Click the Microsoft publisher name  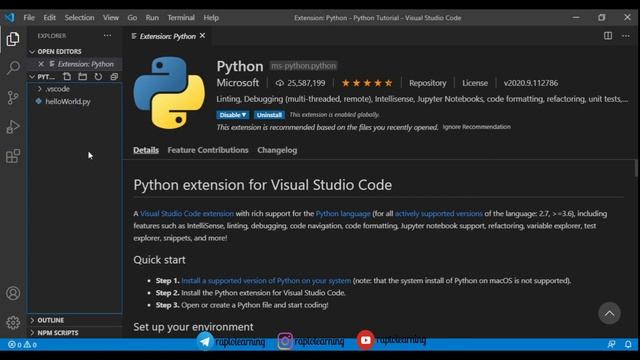tap(238, 83)
